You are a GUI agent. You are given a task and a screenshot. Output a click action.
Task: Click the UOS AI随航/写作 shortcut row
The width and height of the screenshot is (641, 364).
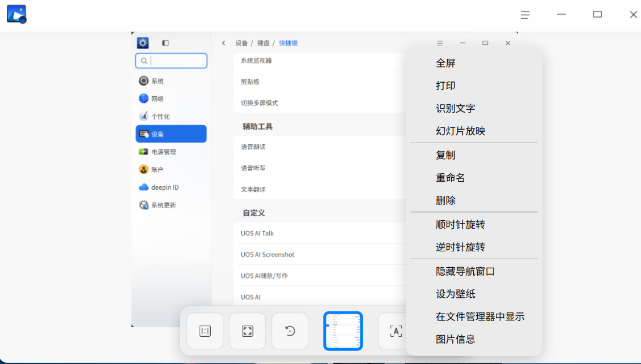coord(320,276)
